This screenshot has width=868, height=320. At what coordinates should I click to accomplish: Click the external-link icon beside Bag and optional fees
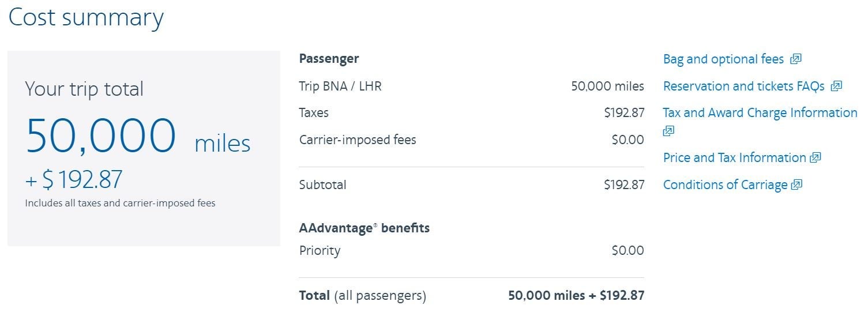(796, 59)
